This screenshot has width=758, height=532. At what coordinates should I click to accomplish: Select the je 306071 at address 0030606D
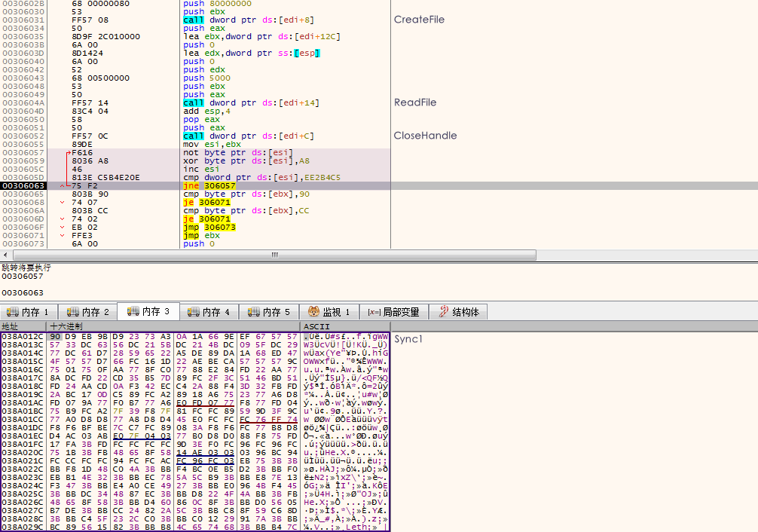(x=206, y=219)
